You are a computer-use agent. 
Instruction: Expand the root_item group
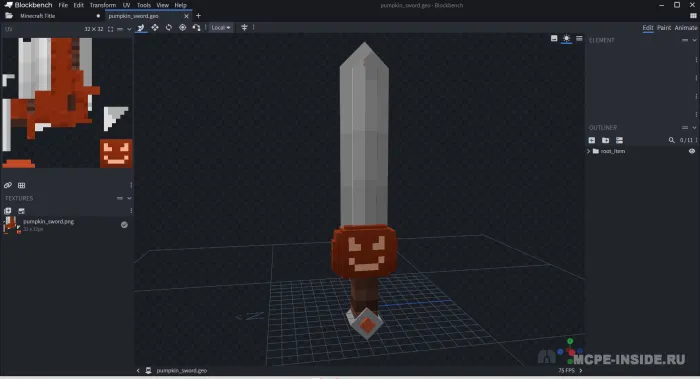tap(588, 151)
